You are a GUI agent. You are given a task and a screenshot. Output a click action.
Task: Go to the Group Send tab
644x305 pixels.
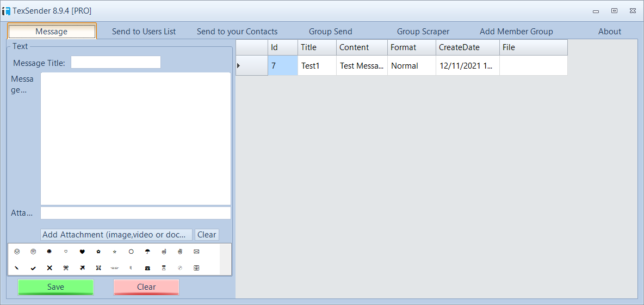pyautogui.click(x=331, y=31)
